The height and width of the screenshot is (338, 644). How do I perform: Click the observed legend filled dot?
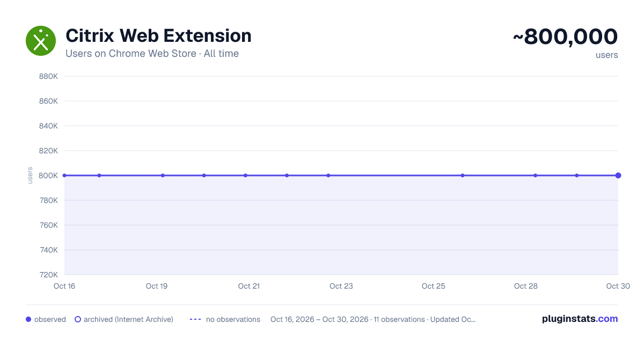(x=28, y=319)
